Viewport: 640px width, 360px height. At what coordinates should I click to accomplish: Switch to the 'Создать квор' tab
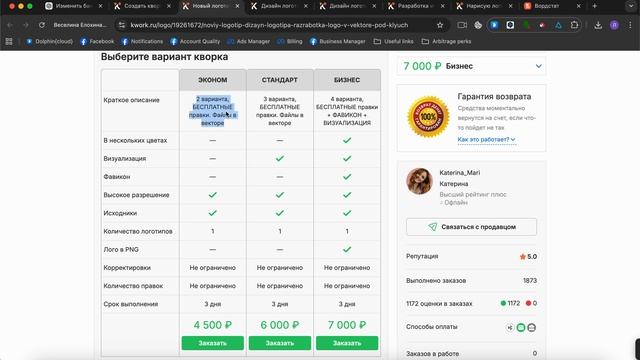tap(142, 6)
